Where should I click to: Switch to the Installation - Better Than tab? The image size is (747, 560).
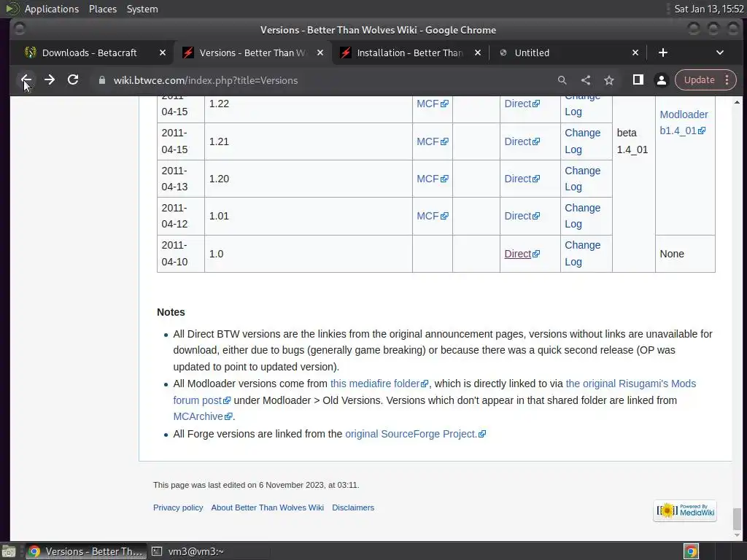[x=410, y=52]
